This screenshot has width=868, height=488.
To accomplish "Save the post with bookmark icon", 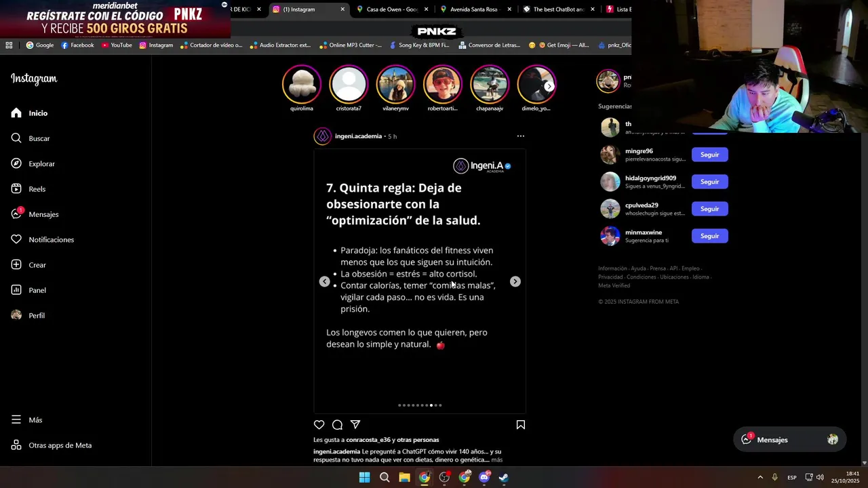I will pos(521,424).
